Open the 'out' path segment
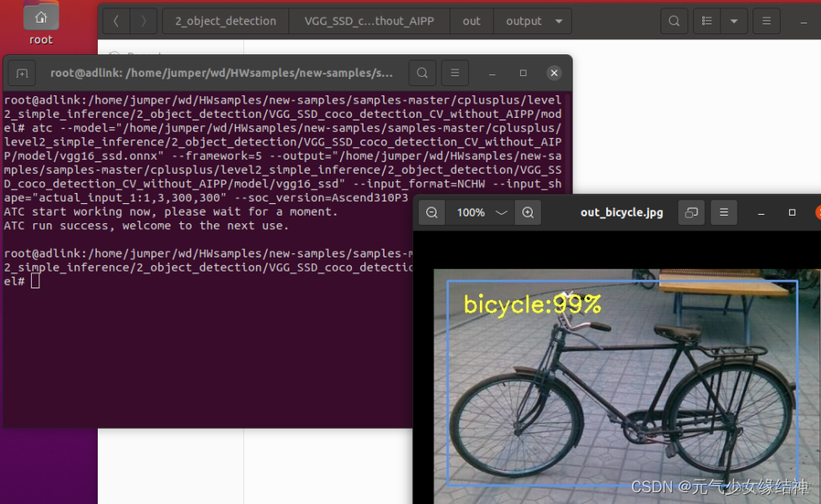 (x=472, y=21)
